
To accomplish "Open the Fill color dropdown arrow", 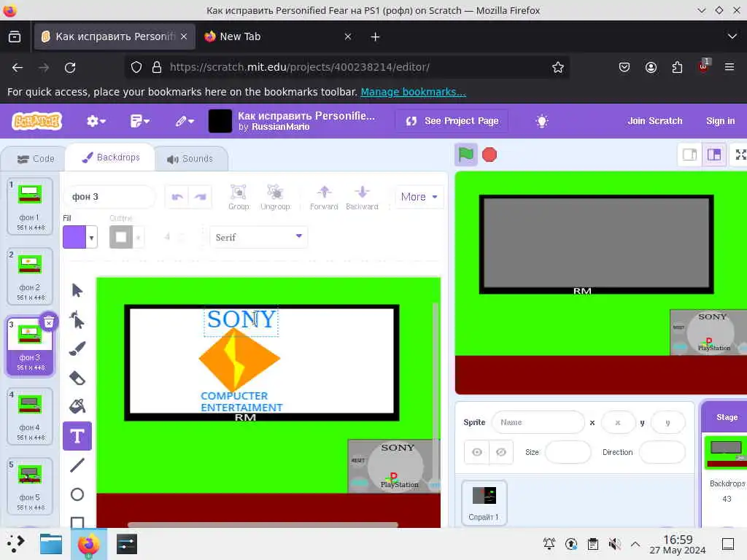I will point(91,237).
